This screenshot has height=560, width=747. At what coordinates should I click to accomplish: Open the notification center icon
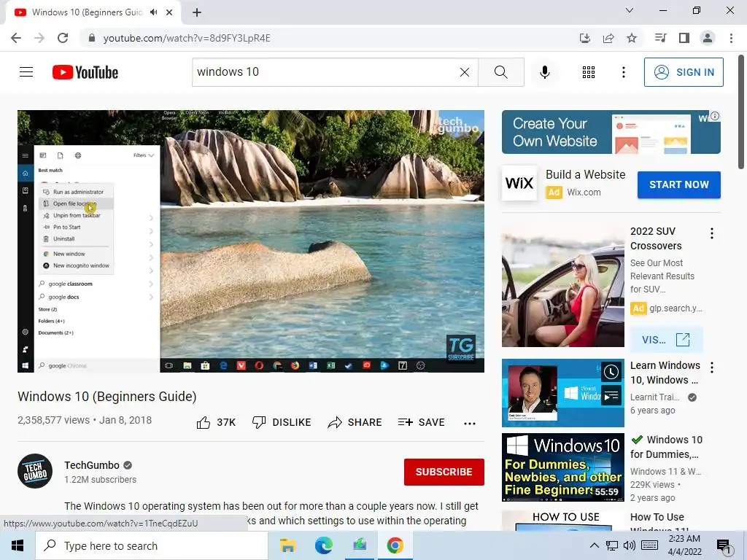[x=724, y=546]
